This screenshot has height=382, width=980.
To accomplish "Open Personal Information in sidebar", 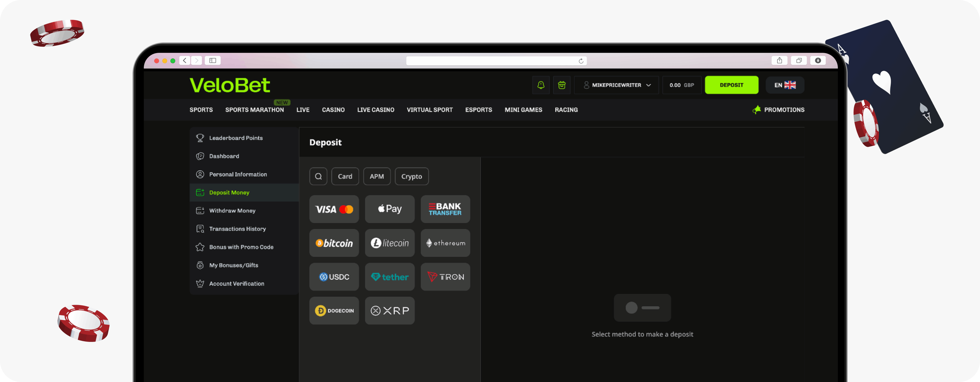I will [x=244, y=174].
